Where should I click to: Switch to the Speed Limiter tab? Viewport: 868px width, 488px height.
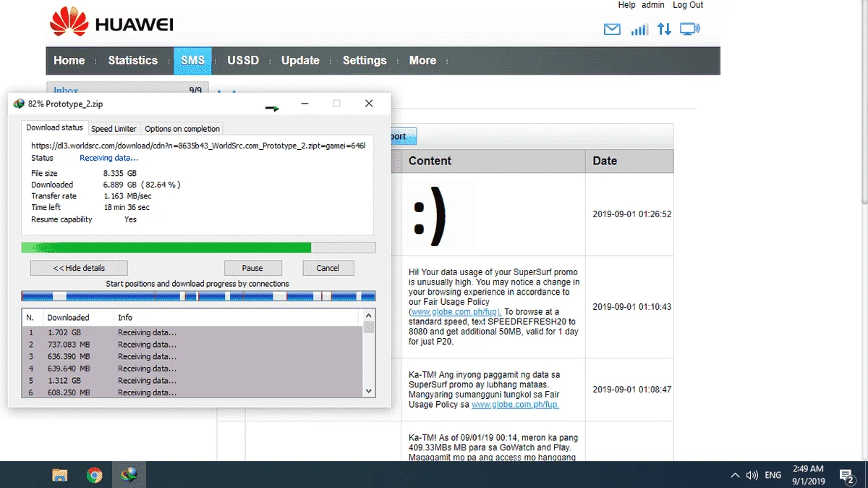click(114, 128)
